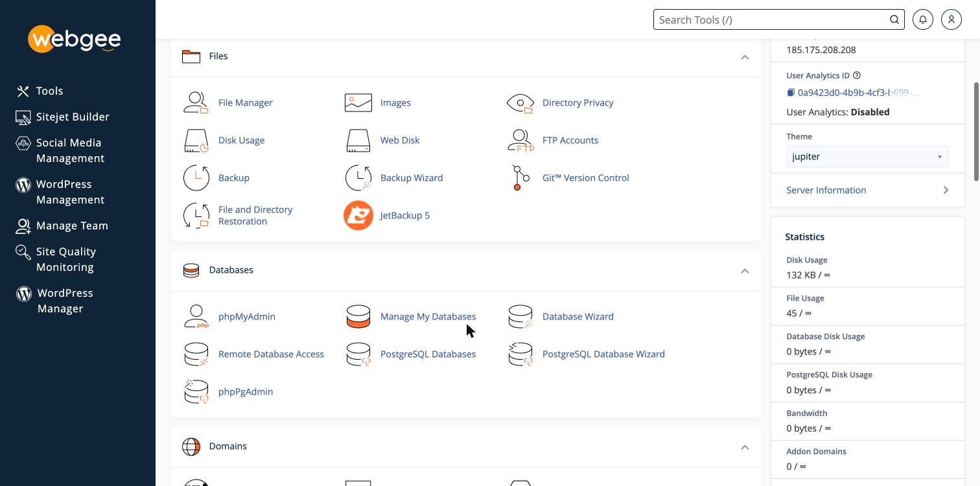Go to Manage Team in sidebar
980x486 pixels.
pyautogui.click(x=62, y=226)
